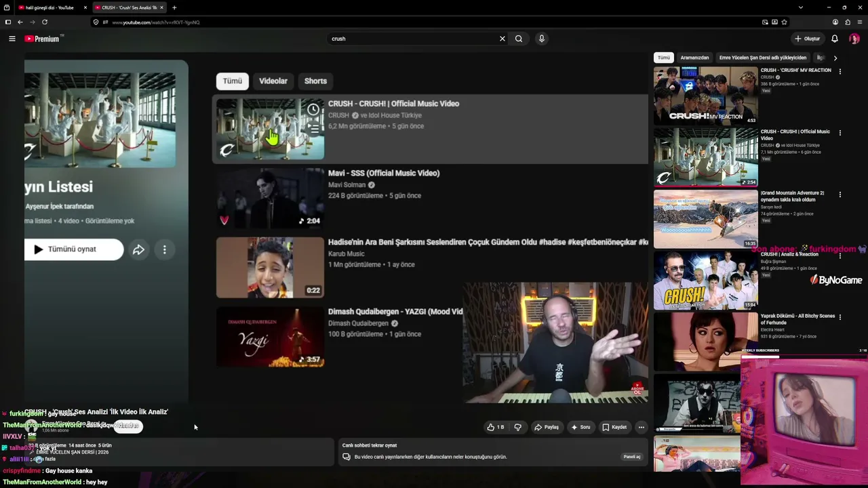Show more sidebar chips with arrow
Image resolution: width=868 pixels, height=488 pixels.
(835, 58)
